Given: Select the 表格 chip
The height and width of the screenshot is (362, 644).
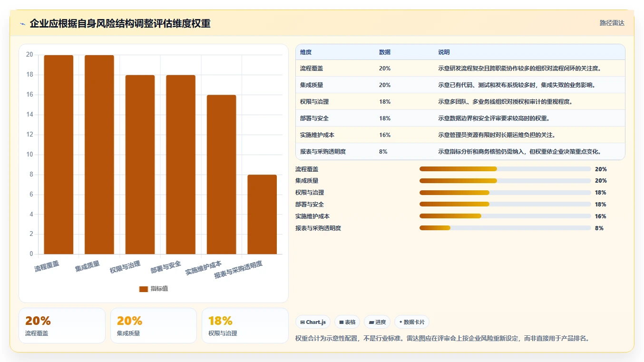Looking at the screenshot, I should pos(347,322).
